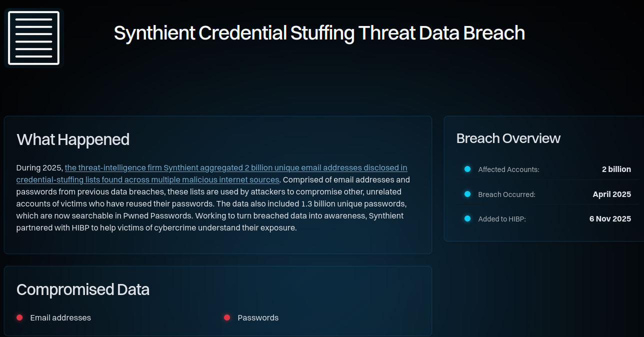The width and height of the screenshot is (644, 337).
Task: Click the Affected Accounts label
Action: click(x=508, y=169)
